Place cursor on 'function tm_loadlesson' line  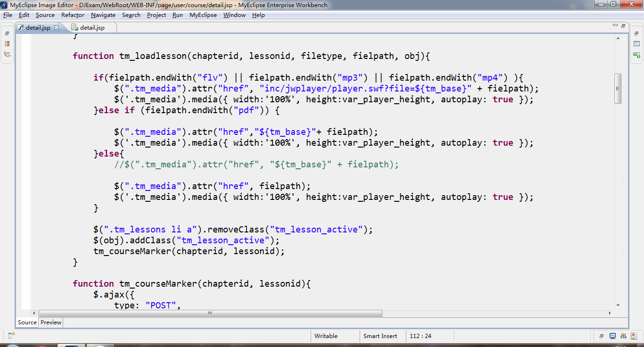251,56
